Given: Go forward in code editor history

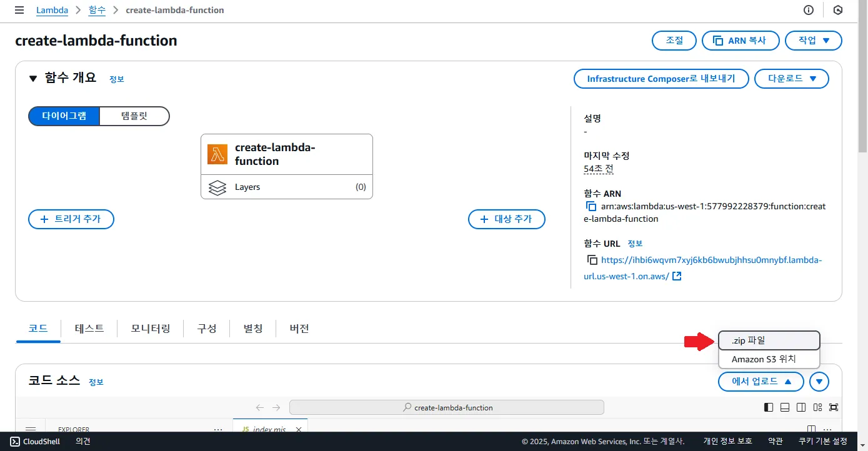Looking at the screenshot, I should click(x=276, y=407).
